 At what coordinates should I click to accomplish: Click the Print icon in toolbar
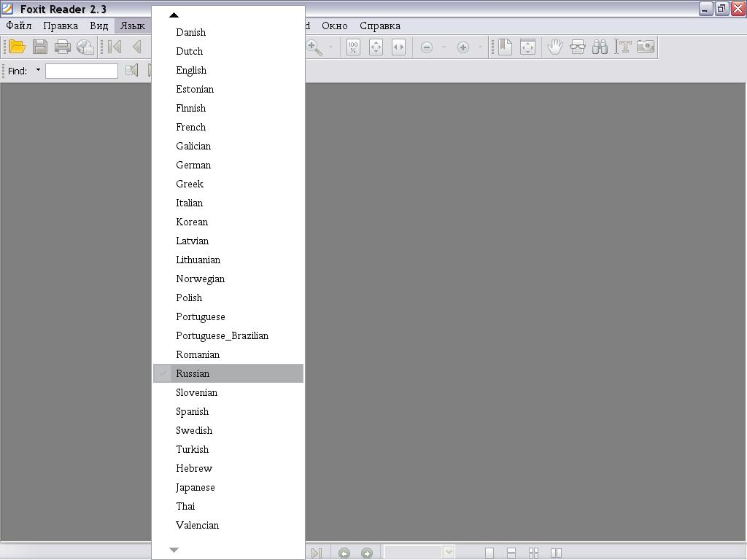click(x=63, y=47)
